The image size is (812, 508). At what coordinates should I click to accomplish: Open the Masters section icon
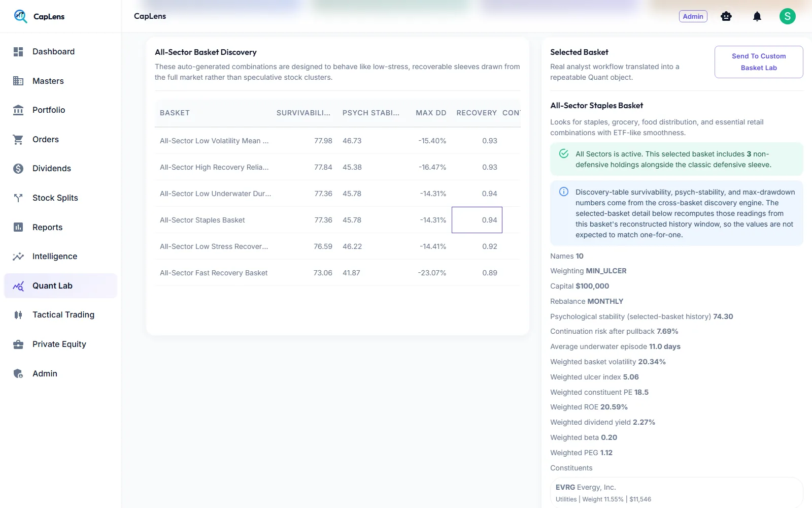pos(18,81)
